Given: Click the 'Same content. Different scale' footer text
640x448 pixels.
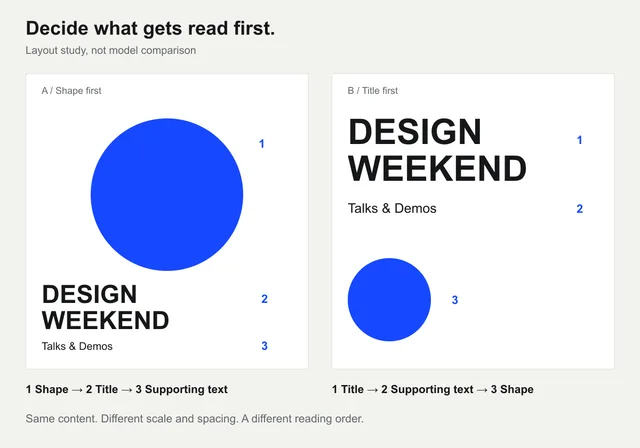Looking at the screenshot, I should pos(195,419).
